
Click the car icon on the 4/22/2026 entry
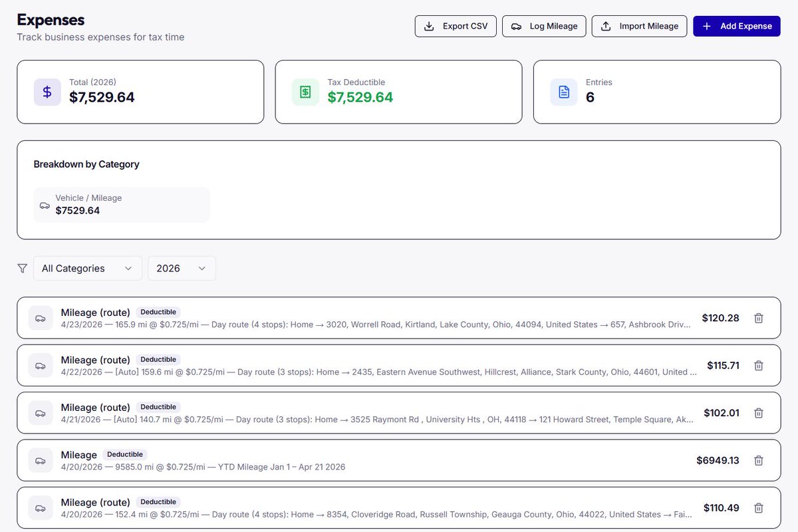click(x=41, y=365)
